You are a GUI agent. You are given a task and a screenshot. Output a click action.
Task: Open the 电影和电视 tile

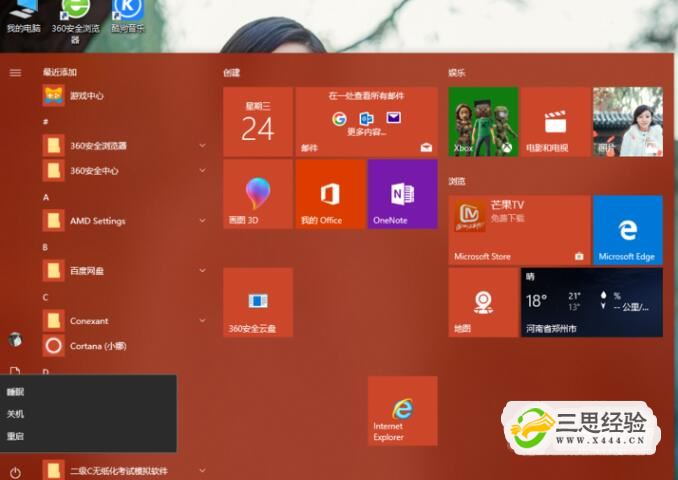(x=555, y=122)
